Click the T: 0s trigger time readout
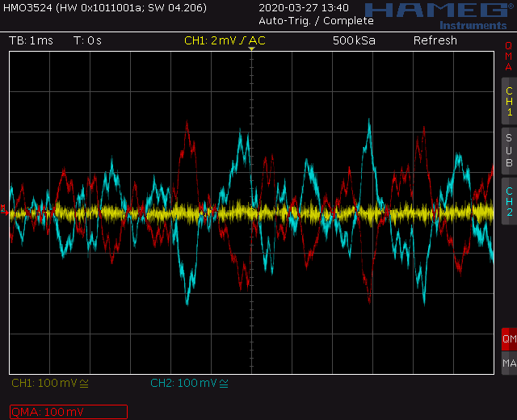Viewport: 517px width, 420px height. click(87, 40)
